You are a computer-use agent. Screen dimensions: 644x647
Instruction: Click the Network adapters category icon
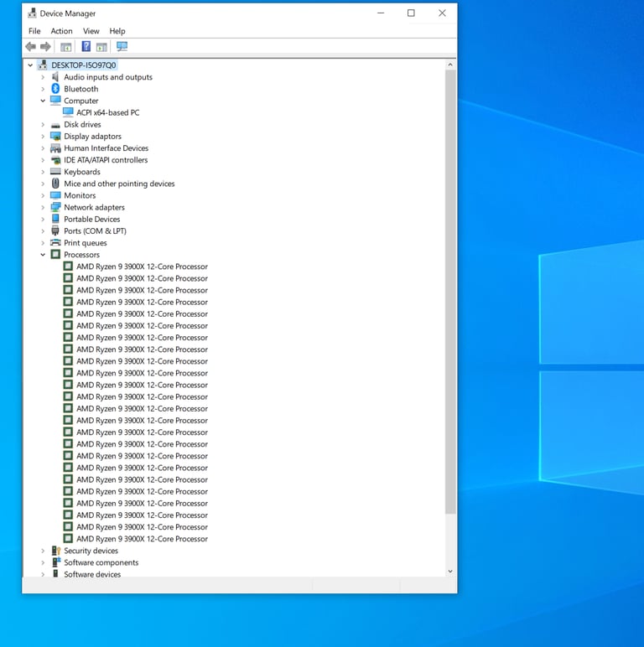click(x=55, y=207)
